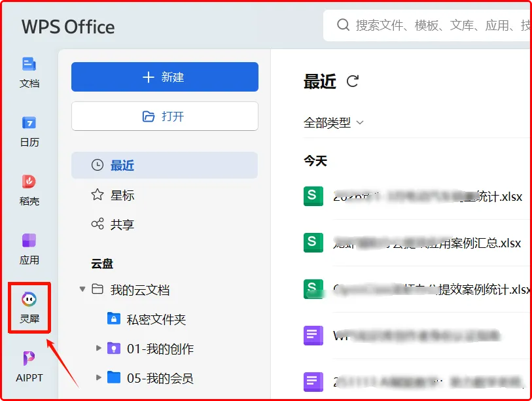532x401 pixels.
Task: Click the folder icon of 我的云文档
Action: [98, 289]
